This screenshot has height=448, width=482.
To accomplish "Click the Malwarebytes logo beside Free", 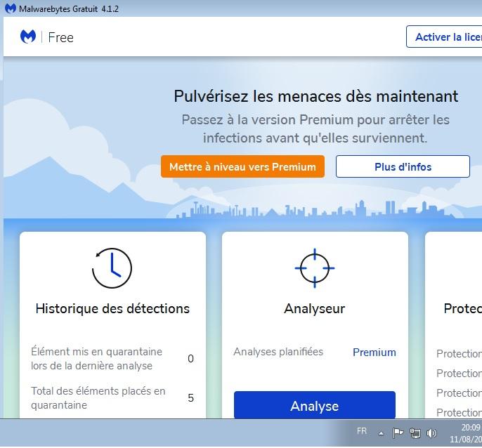I will tap(28, 37).
